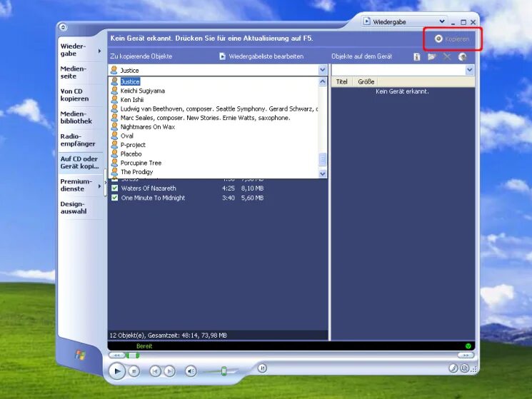Toggle the One Minute To Midnight checkbox
This screenshot has height=399, width=532.
click(x=115, y=198)
